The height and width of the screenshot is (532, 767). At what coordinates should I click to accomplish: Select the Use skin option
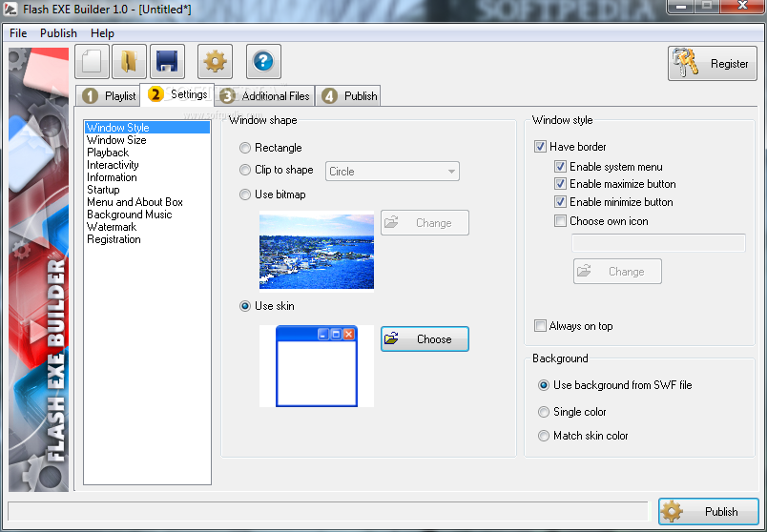[267, 306]
